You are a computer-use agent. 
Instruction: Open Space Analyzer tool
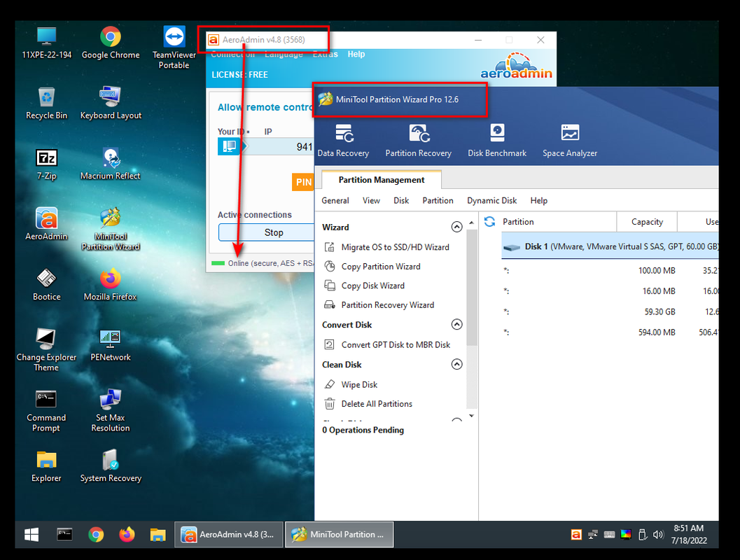coord(570,141)
